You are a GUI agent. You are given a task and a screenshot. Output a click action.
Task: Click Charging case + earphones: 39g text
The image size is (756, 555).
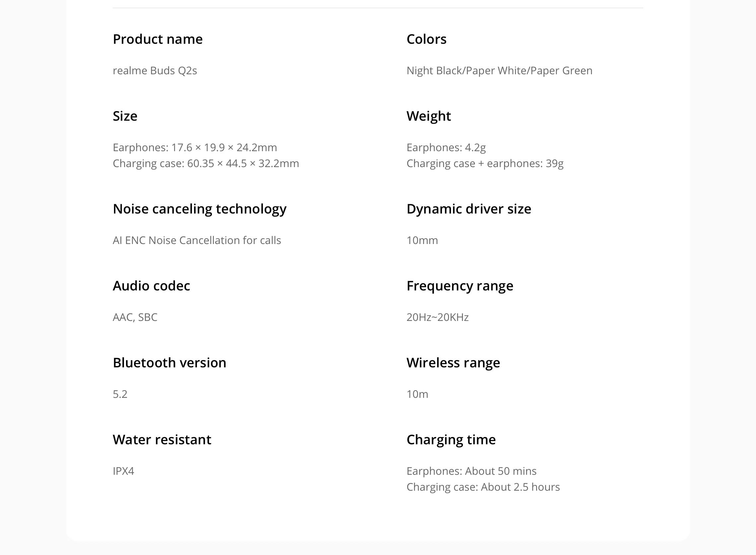(x=485, y=163)
